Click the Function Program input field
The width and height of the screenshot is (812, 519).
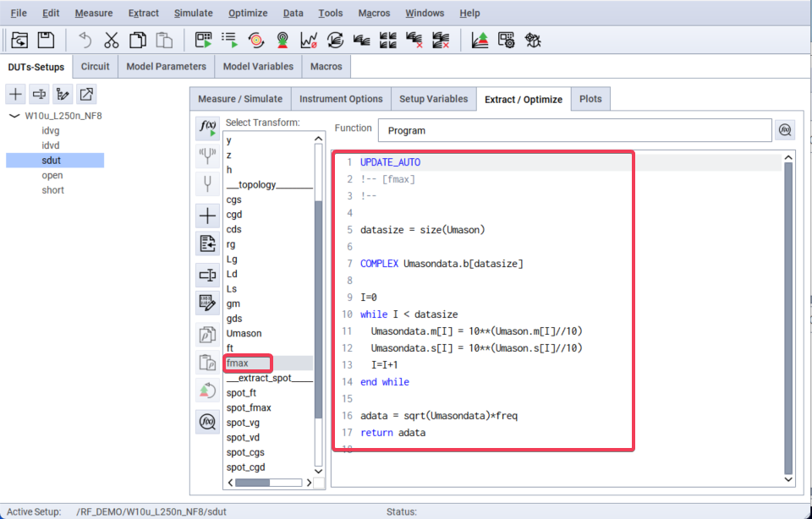(x=575, y=131)
